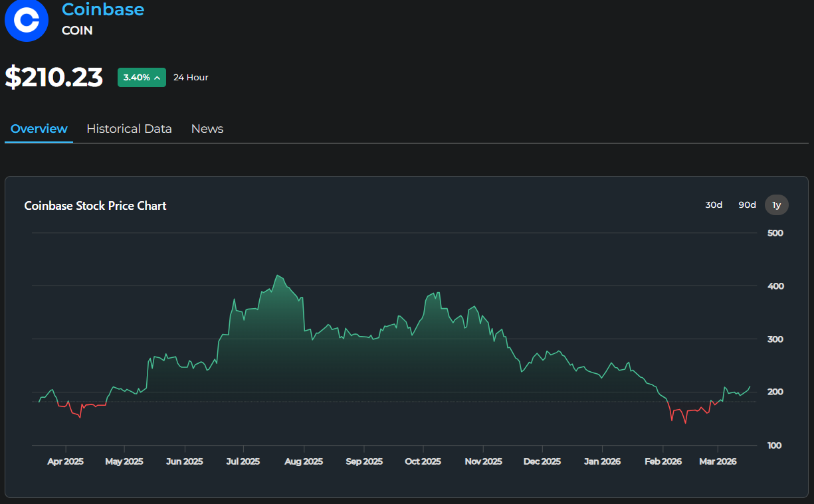The image size is (814, 504).
Task: Click the Jul 2025 axis label
Action: [x=243, y=462]
